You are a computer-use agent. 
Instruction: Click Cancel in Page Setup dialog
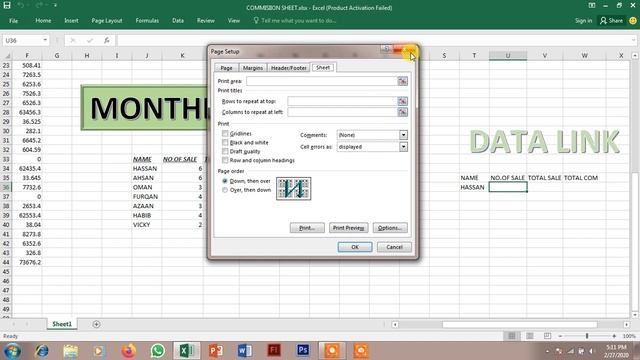pyautogui.click(x=394, y=247)
